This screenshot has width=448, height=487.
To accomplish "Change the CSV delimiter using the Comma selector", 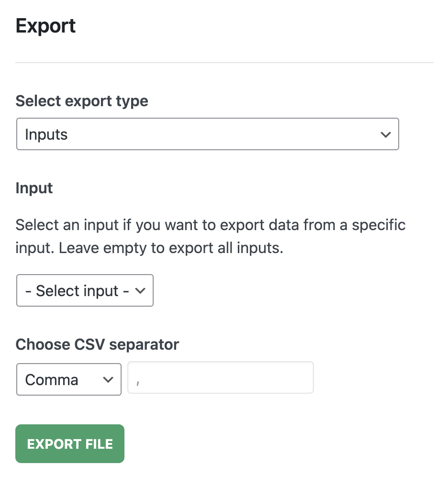I will tap(68, 379).
